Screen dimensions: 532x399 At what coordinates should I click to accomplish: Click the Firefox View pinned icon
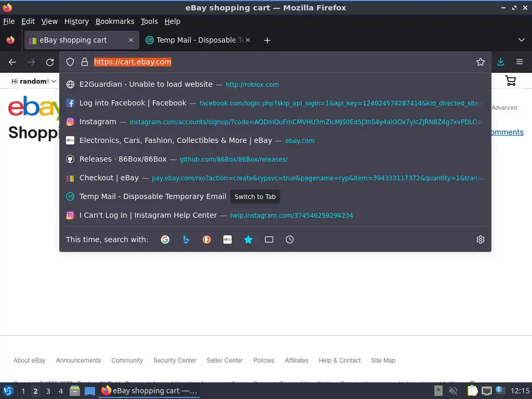[10, 40]
